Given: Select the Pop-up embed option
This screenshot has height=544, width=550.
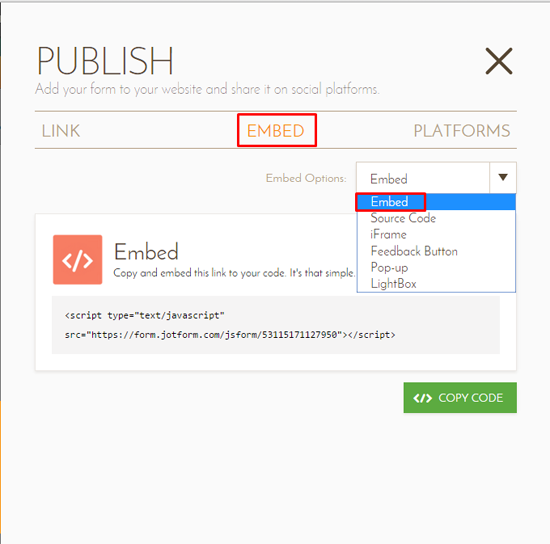Looking at the screenshot, I should click(x=436, y=268).
